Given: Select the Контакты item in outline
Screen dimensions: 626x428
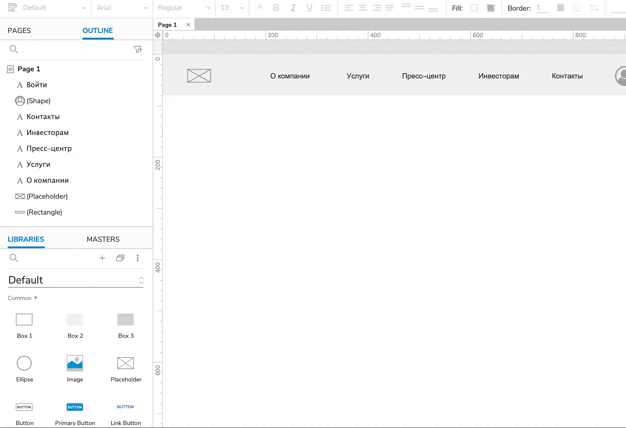Looking at the screenshot, I should point(43,117).
